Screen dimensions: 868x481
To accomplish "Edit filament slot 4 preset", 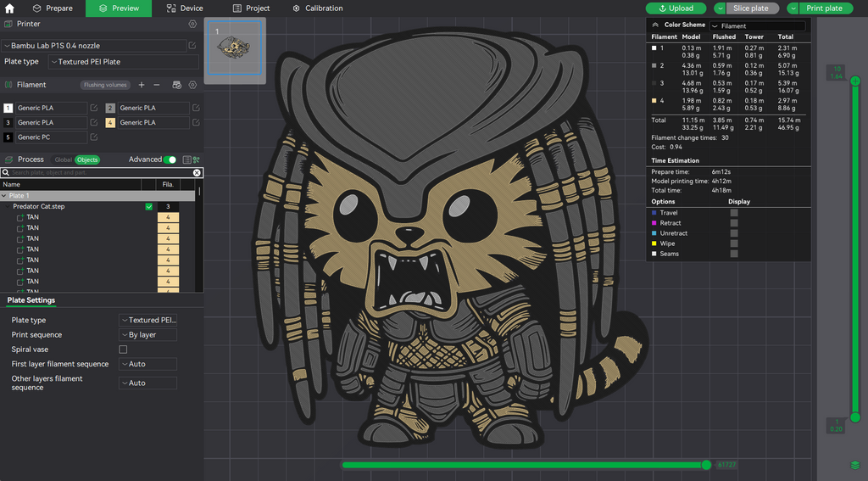I will point(196,122).
